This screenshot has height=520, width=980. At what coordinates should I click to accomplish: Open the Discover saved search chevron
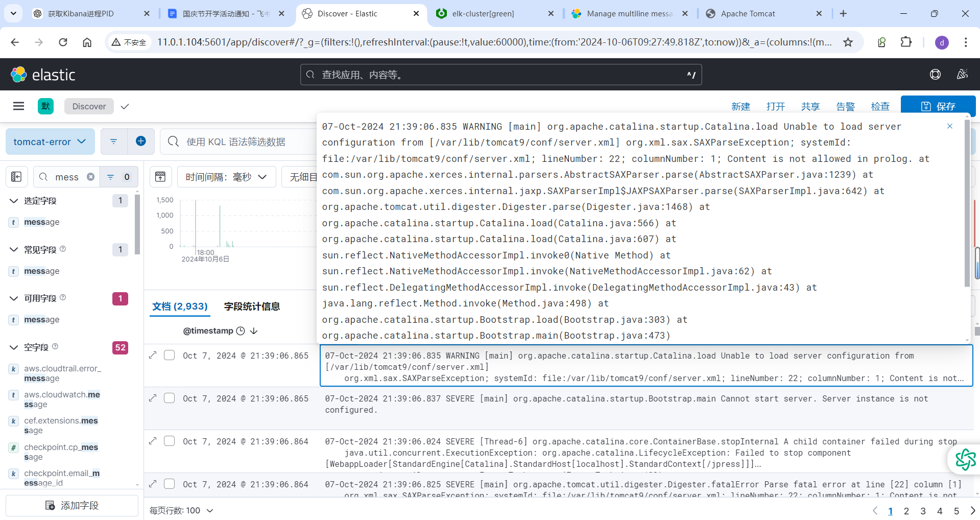tap(125, 106)
